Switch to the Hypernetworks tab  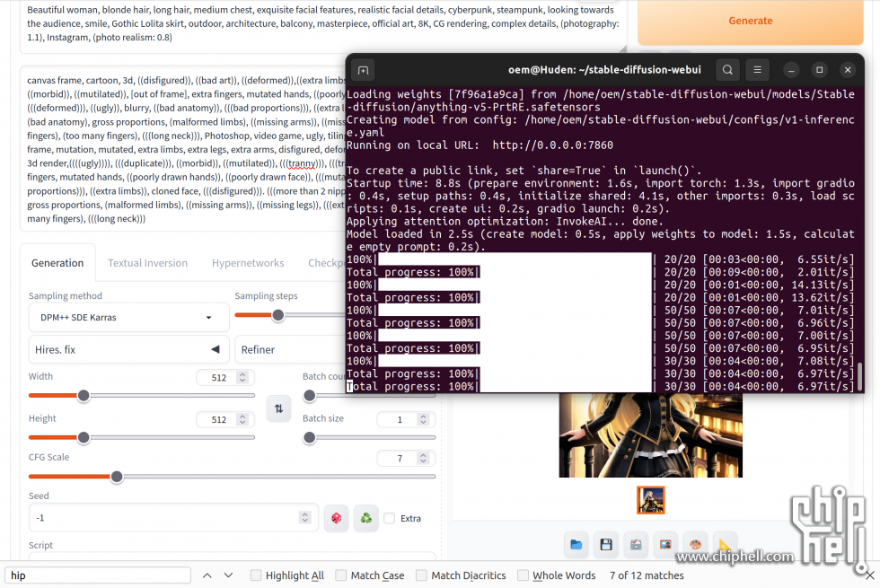point(248,262)
